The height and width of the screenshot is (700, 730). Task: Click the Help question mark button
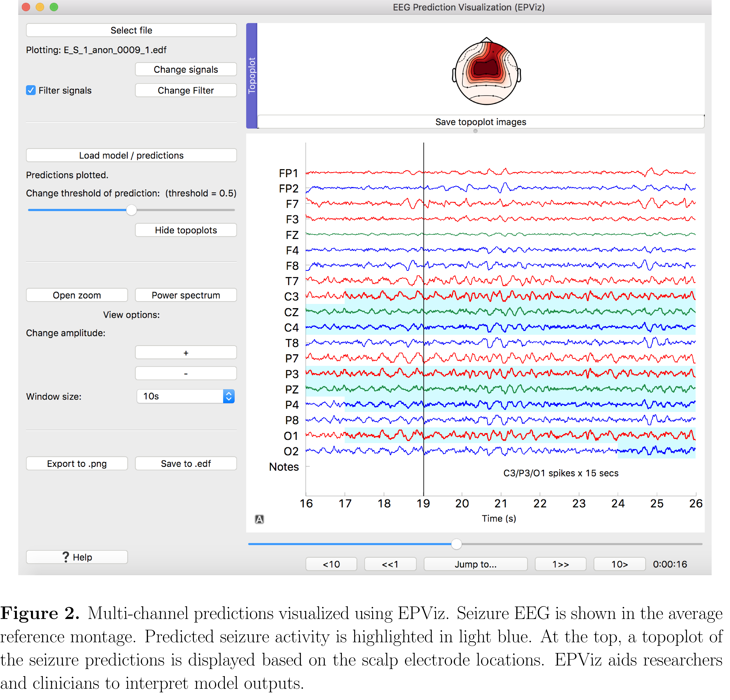(77, 557)
